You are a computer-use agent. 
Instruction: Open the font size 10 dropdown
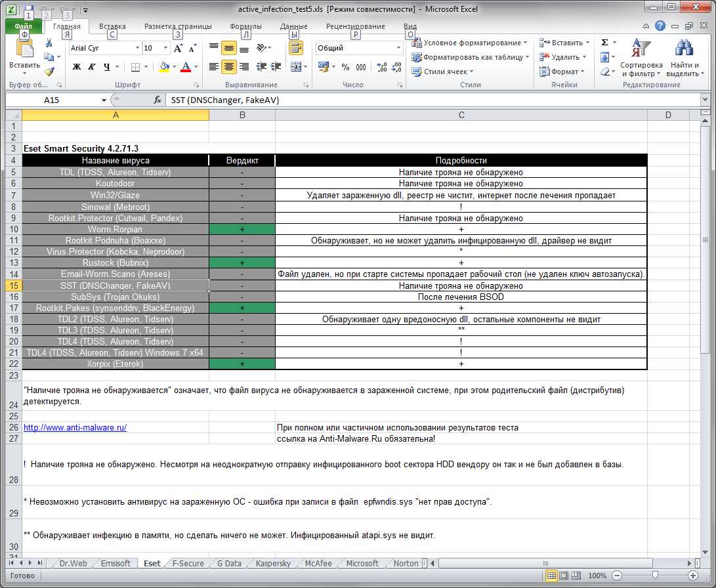(x=165, y=48)
